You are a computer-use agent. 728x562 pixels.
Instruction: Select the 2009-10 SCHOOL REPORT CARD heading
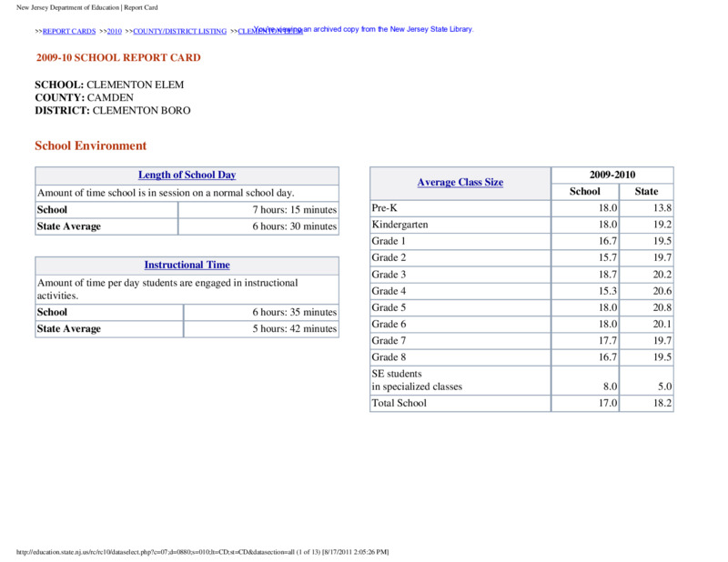click(x=118, y=57)
